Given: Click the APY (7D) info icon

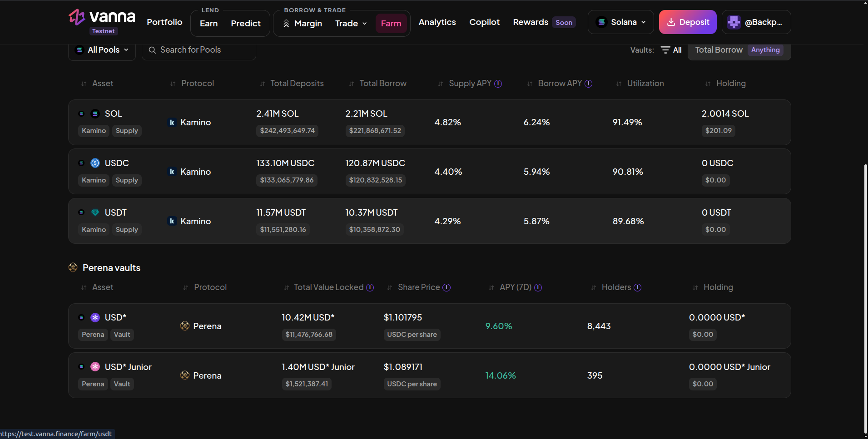Looking at the screenshot, I should click(x=538, y=287).
